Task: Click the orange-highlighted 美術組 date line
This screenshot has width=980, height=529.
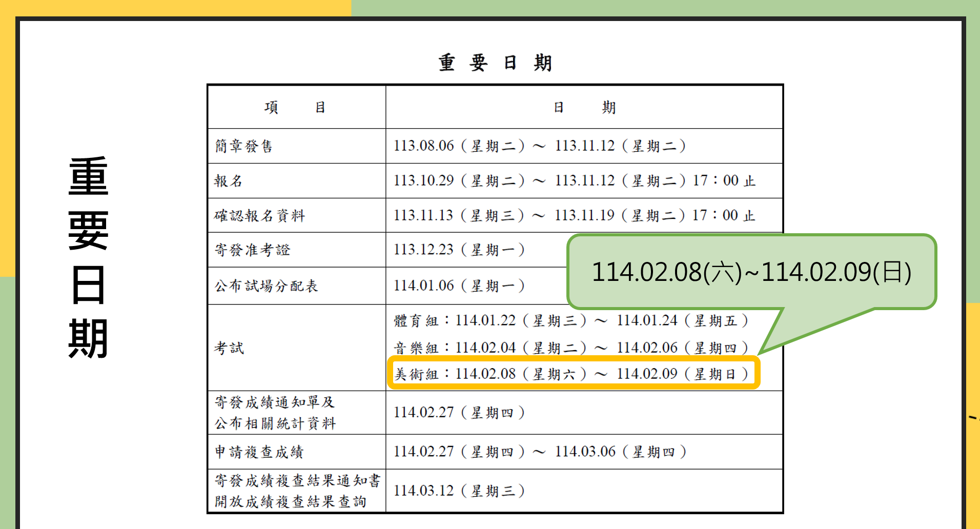Action: coord(573,374)
